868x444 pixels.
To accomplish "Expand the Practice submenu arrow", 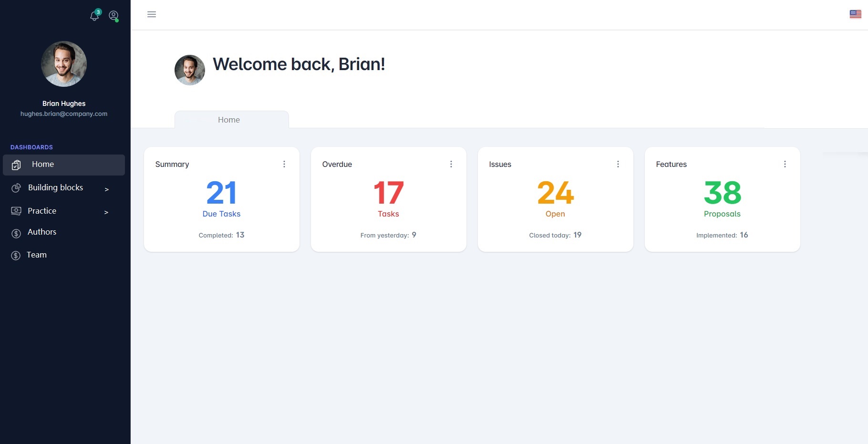I will click(106, 212).
